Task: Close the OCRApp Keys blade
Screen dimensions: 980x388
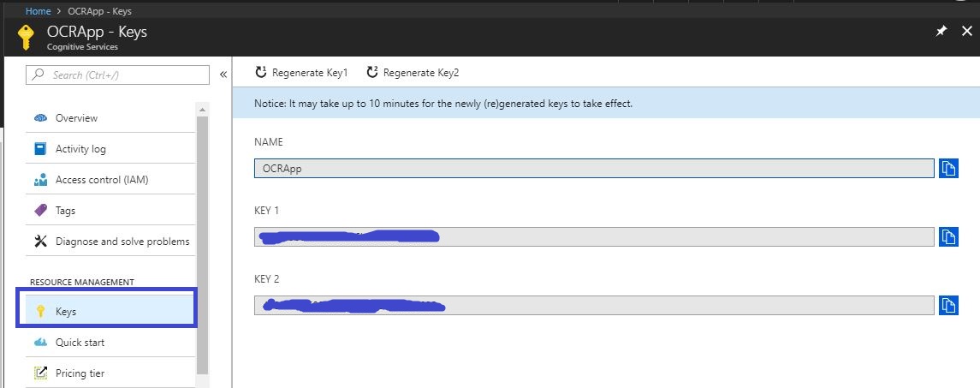Action: [967, 32]
